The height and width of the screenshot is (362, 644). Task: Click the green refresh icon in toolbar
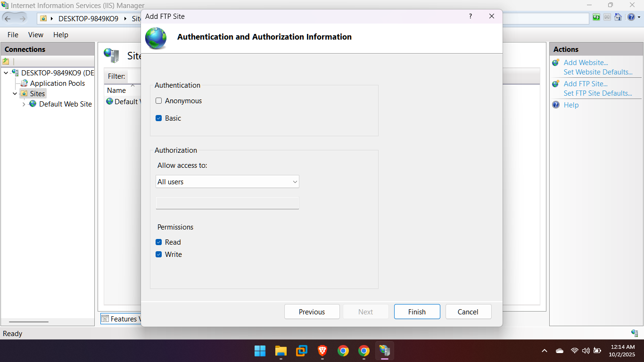coord(596,17)
